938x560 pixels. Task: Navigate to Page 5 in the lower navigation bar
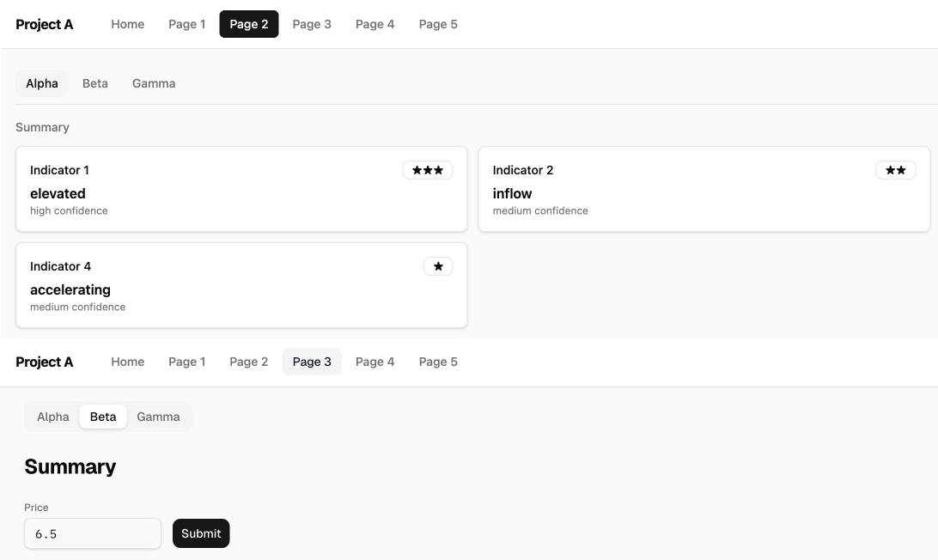tap(438, 362)
